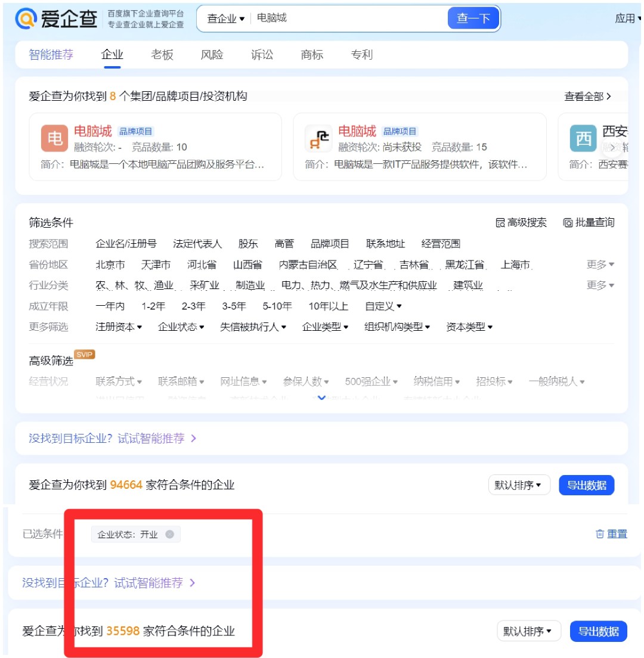Open the 企业类型 filter dropdown
The height and width of the screenshot is (658, 644).
[x=326, y=327]
